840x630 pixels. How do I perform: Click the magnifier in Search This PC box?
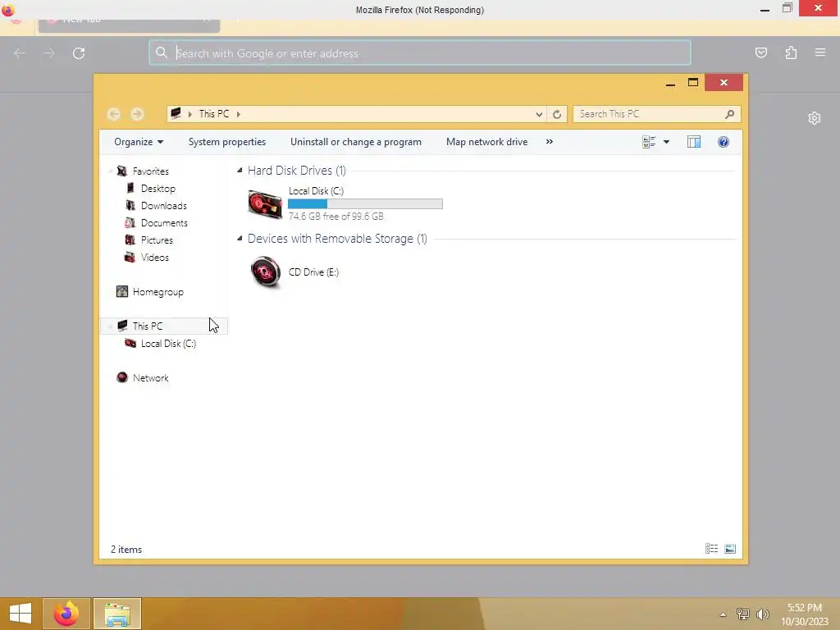tap(729, 114)
